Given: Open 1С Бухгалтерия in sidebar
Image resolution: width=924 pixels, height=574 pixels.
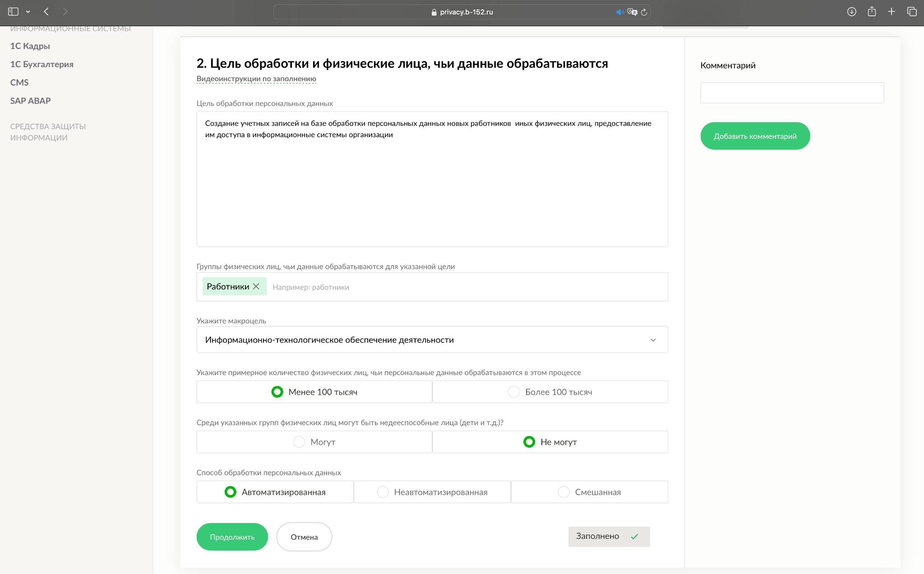Looking at the screenshot, I should click(42, 64).
